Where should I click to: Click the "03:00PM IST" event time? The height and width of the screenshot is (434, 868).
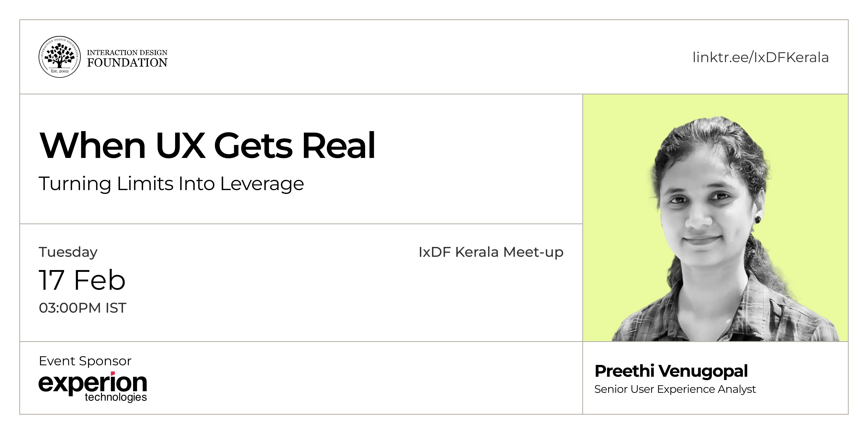pyautogui.click(x=83, y=308)
